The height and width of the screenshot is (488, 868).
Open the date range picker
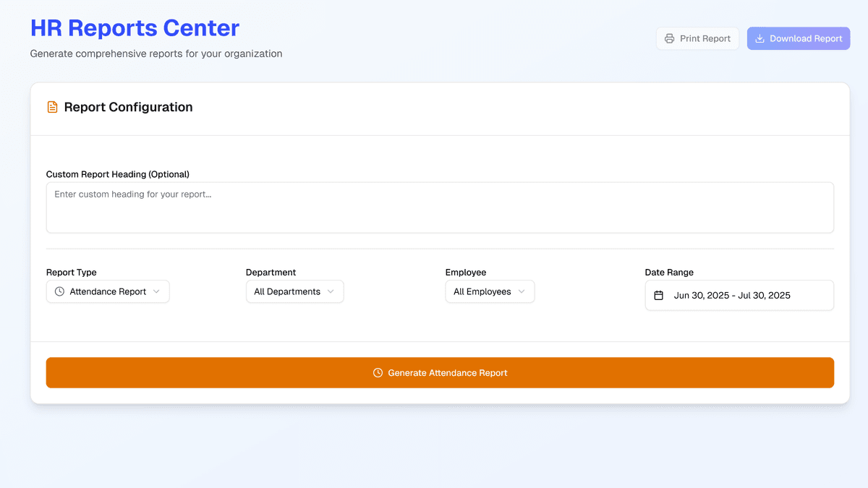(739, 295)
